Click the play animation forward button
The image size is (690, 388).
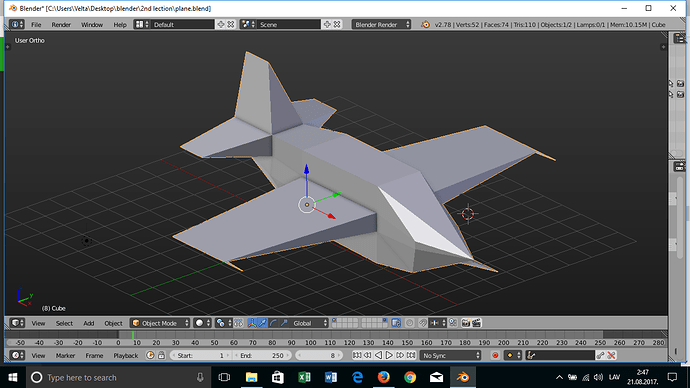pyautogui.click(x=389, y=355)
